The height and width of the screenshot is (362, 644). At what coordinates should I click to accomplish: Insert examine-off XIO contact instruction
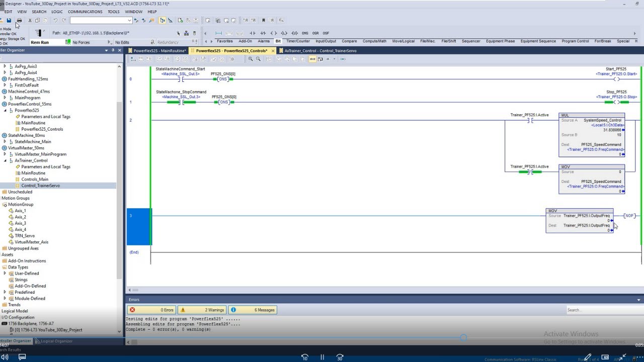264,33
